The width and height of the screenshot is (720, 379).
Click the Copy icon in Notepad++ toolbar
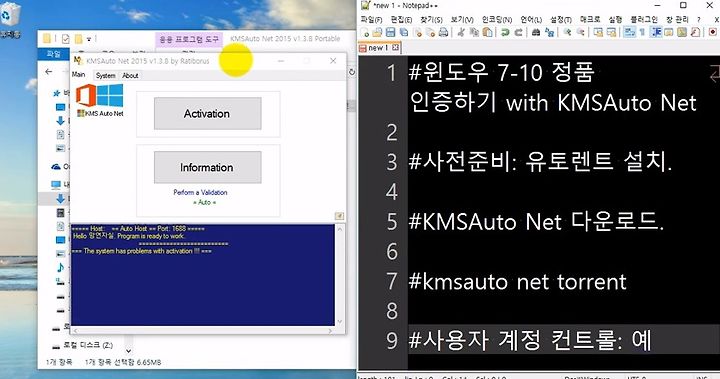click(x=474, y=32)
